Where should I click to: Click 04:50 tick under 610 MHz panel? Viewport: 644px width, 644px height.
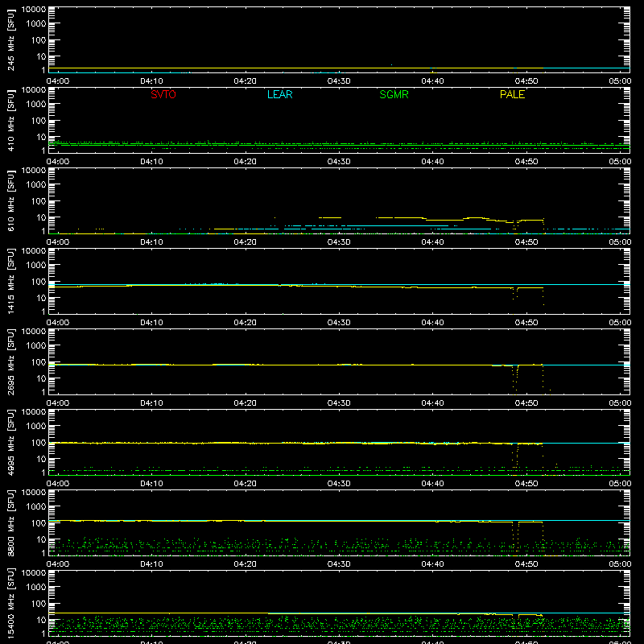point(526,242)
